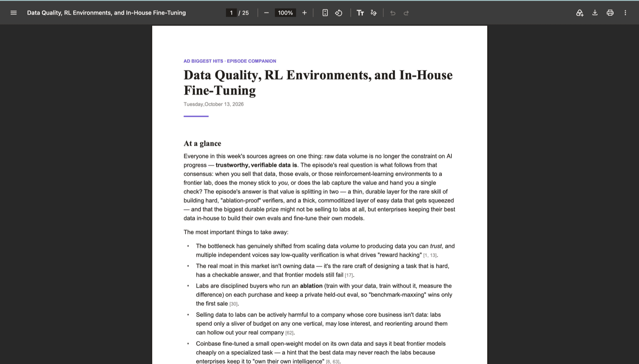The height and width of the screenshot is (364, 639).
Task: Click "The most important things to take away:"
Action: pos(236,232)
